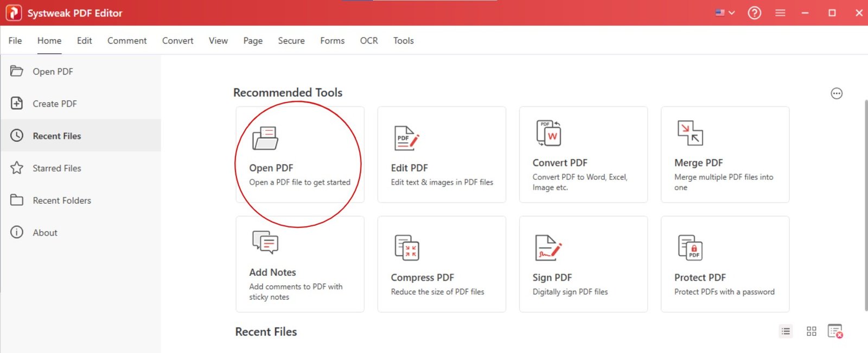
Task: Click the Systweak PDF Editor logo icon
Action: (x=14, y=12)
